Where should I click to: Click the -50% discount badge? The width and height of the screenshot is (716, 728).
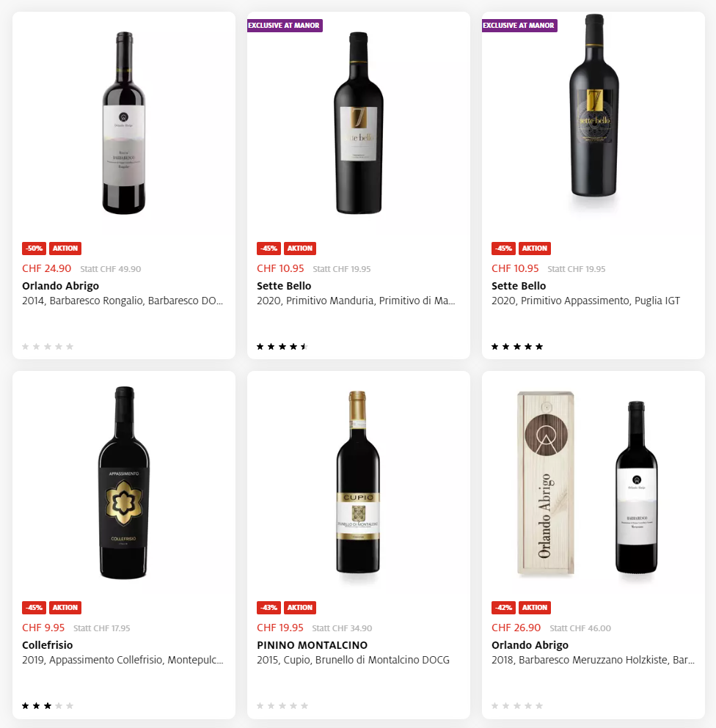(x=34, y=249)
